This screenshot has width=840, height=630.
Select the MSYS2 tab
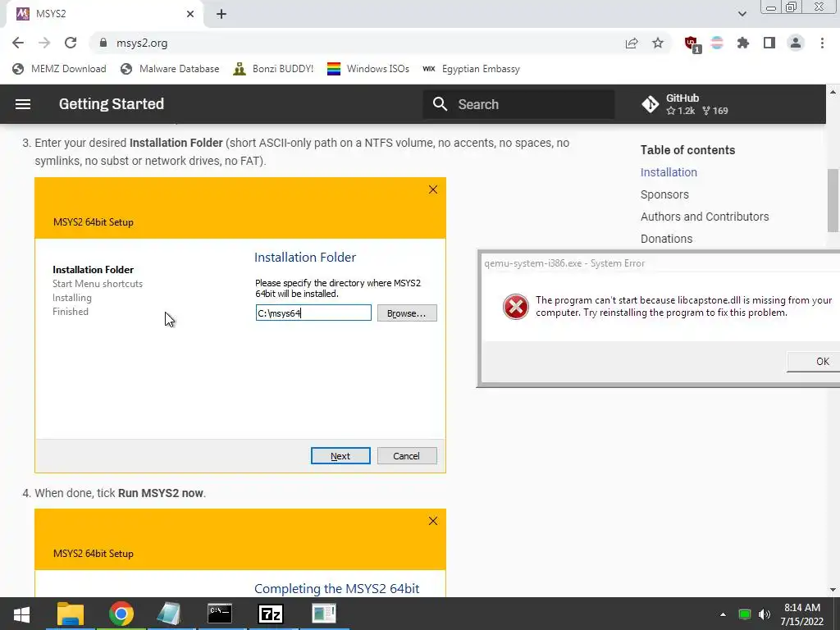pos(104,14)
